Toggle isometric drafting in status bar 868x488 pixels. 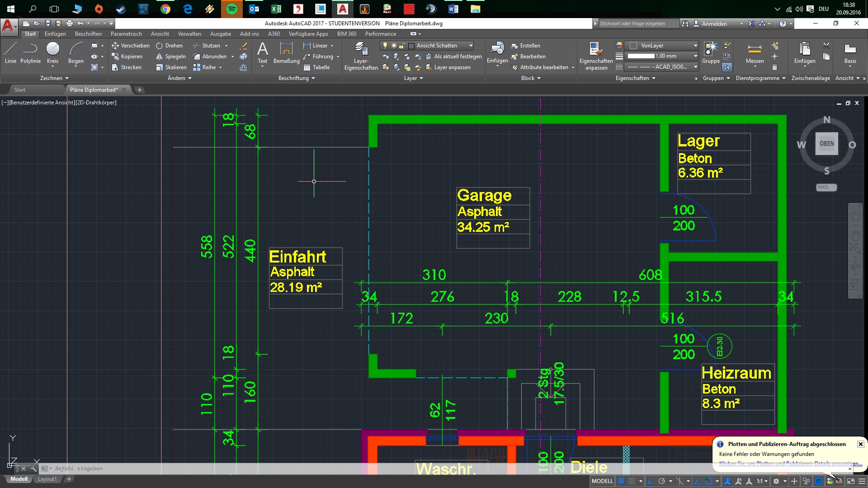tap(679, 481)
